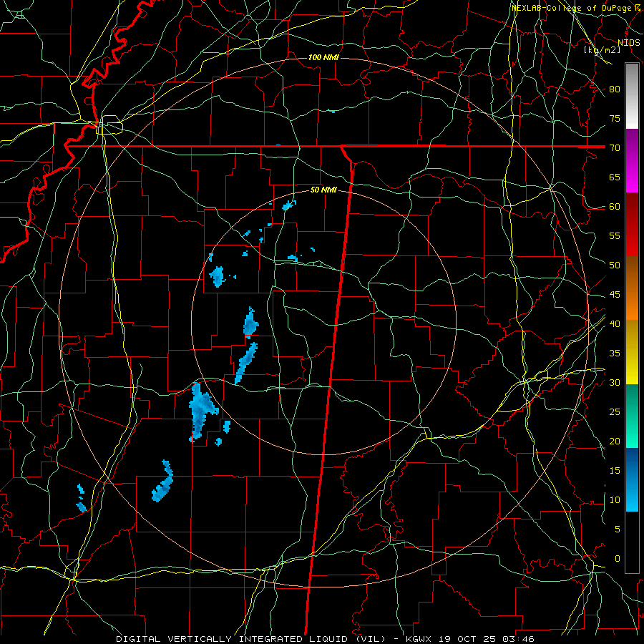Select the 75 value on the color scale

click(x=615, y=118)
